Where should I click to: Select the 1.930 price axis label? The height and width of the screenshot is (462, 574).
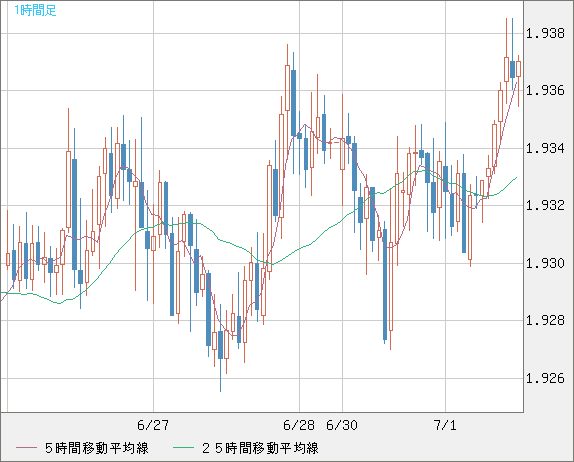click(x=545, y=263)
